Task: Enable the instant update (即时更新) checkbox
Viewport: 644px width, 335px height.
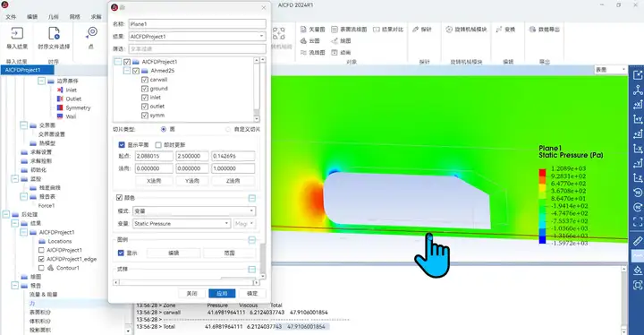Action: (158, 145)
